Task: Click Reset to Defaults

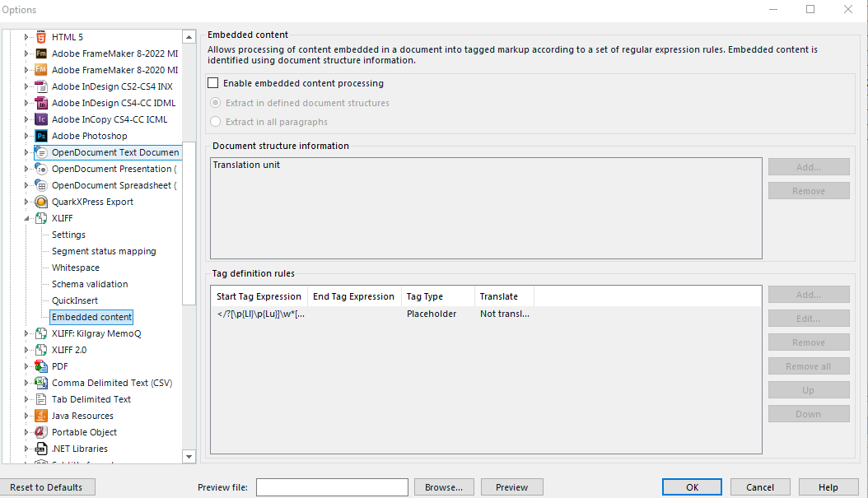Action: (x=48, y=486)
